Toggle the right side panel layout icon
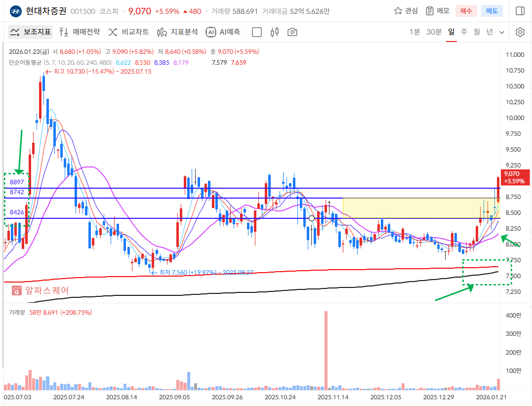The width and height of the screenshot is (532, 406). pyautogui.click(x=520, y=11)
